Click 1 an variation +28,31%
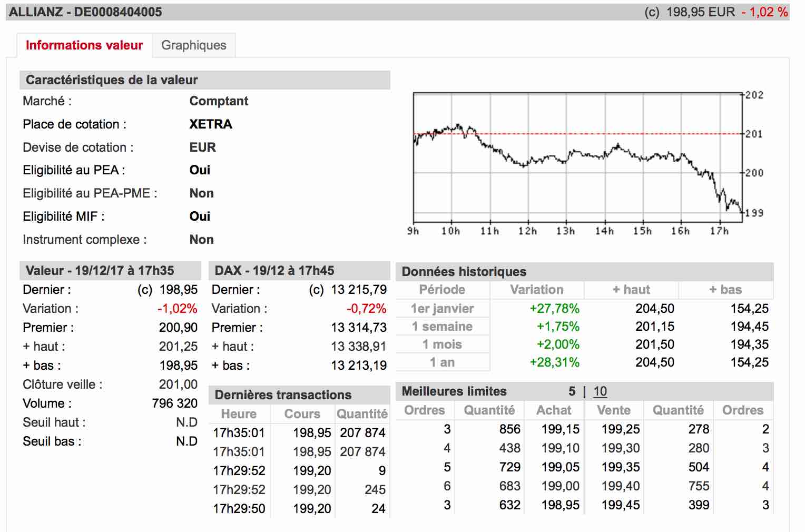805x532 pixels. 554,362
